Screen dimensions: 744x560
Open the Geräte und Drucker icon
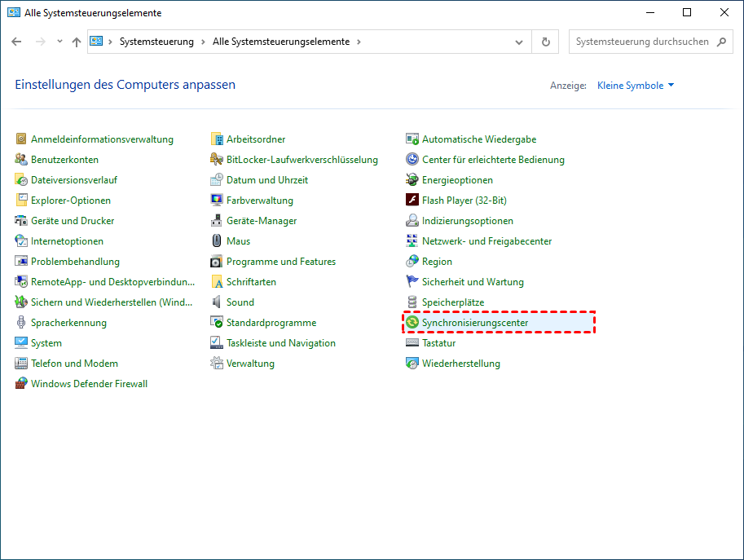21,221
